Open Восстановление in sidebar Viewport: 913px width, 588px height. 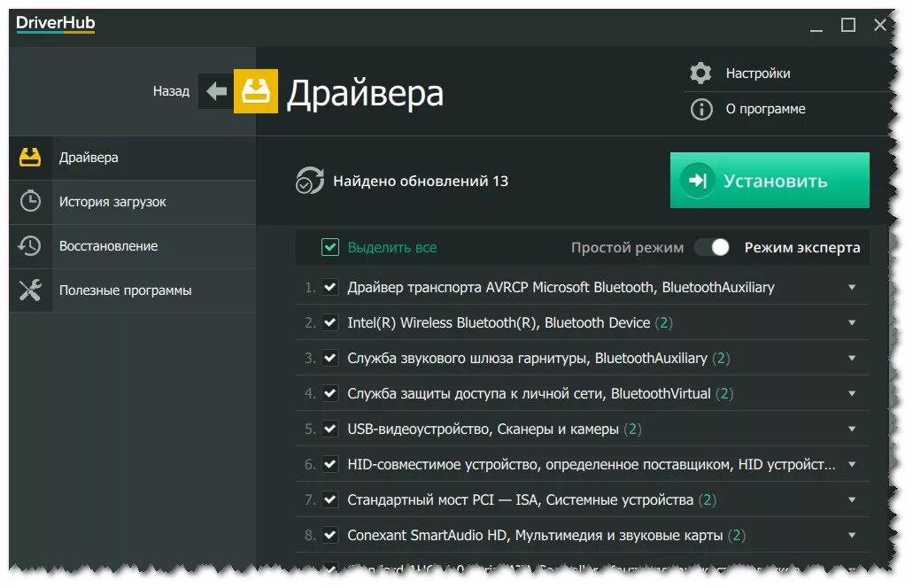(132, 245)
